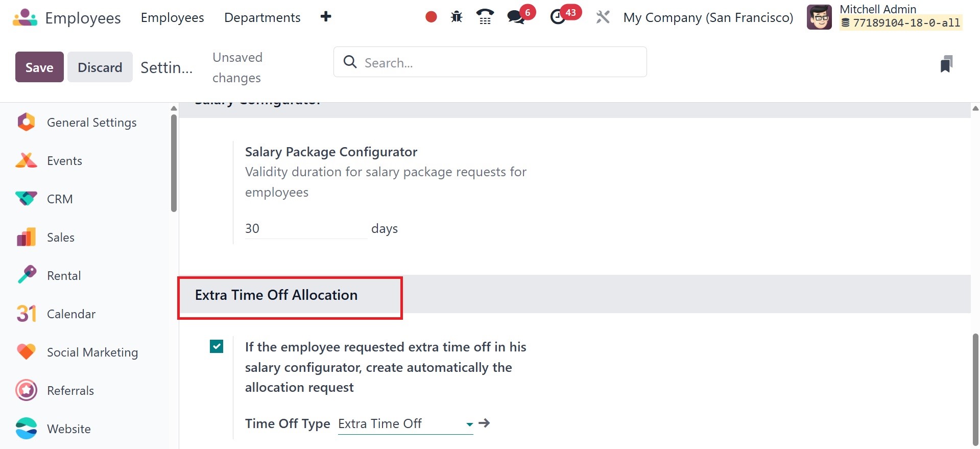Open the company switcher My Company (San Francisco)
Screen dimensions: 980x449
pos(708,17)
